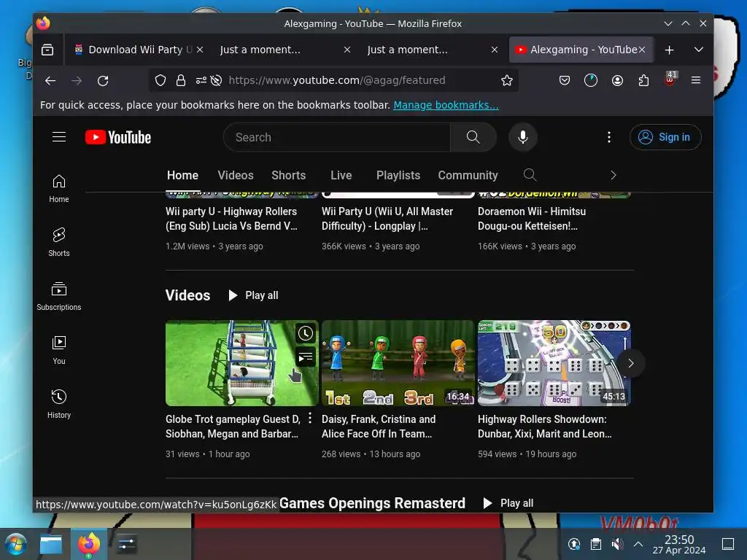Open Highway Rollers Showdown thumbnail

click(x=554, y=363)
